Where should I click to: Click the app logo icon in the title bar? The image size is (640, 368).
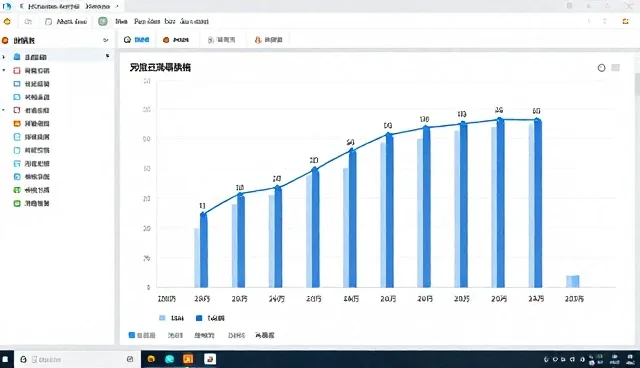pos(7,6)
